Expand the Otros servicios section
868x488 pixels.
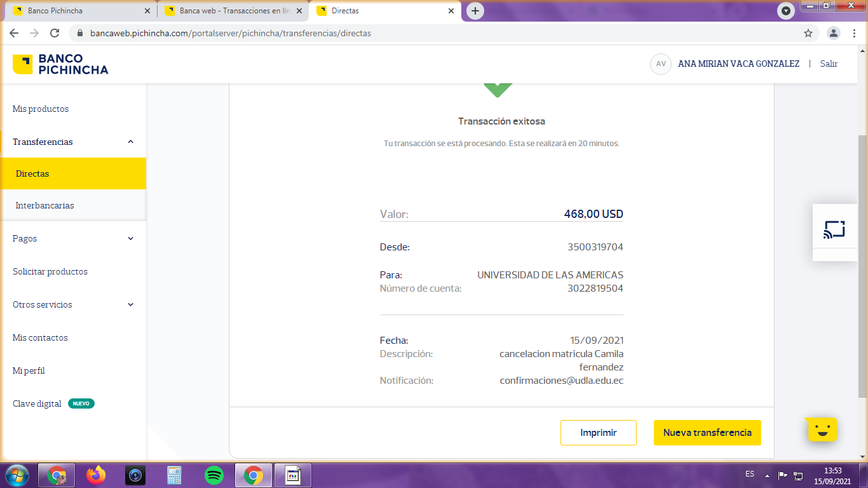point(130,304)
